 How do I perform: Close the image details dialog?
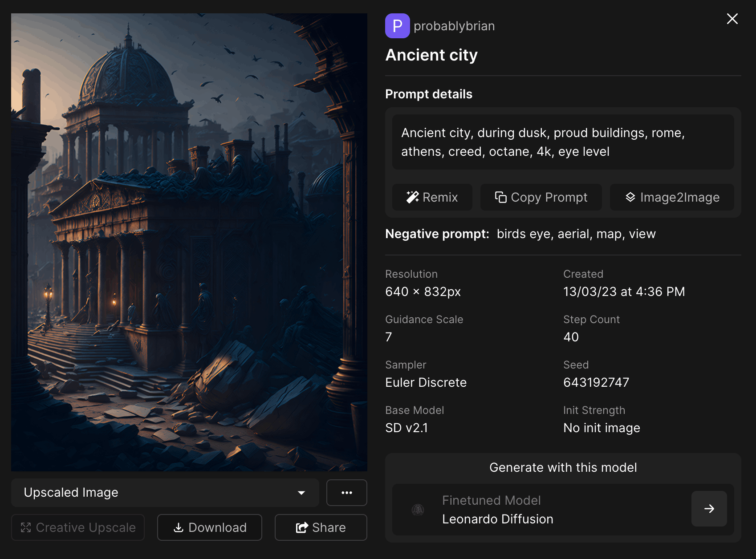tap(732, 19)
